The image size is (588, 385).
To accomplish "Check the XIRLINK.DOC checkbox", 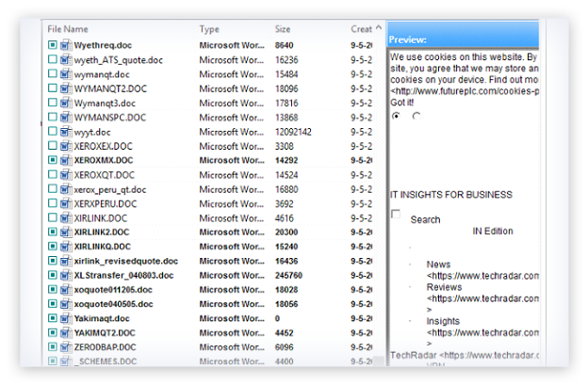I will [x=53, y=217].
